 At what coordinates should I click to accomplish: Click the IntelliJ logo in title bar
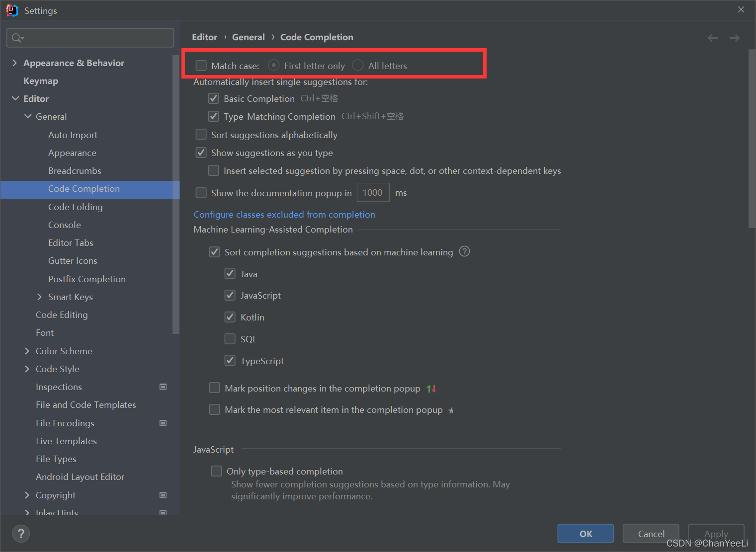12,10
